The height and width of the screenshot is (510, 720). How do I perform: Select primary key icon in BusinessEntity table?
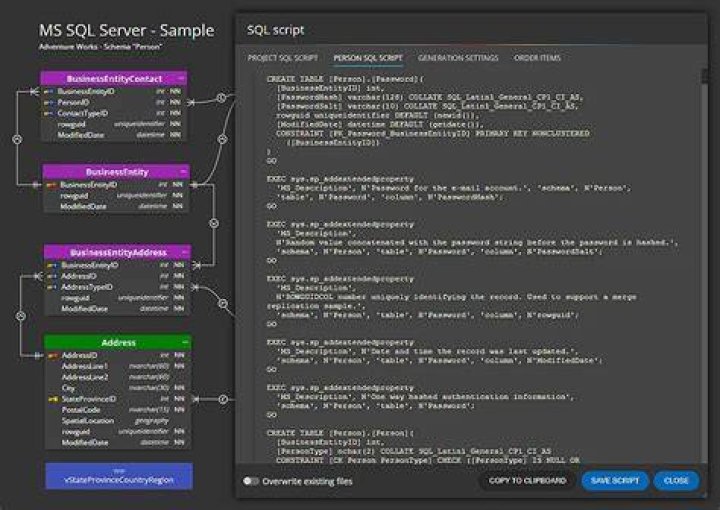click(51, 185)
